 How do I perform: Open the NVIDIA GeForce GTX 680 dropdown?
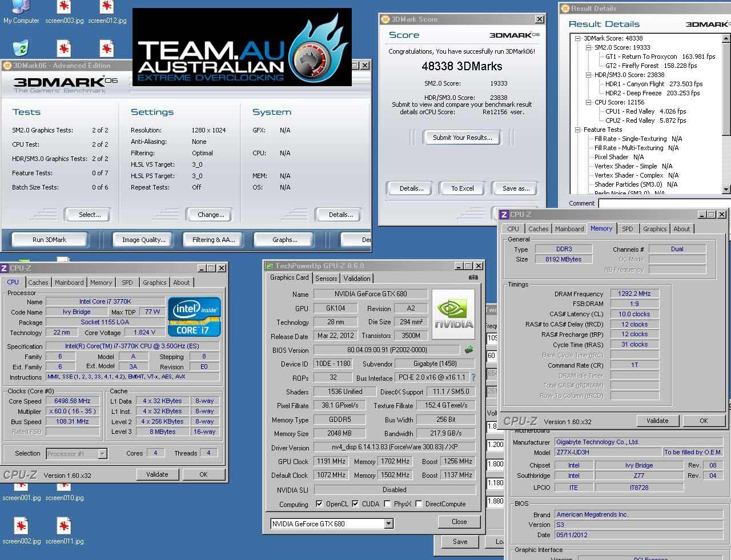(x=388, y=523)
